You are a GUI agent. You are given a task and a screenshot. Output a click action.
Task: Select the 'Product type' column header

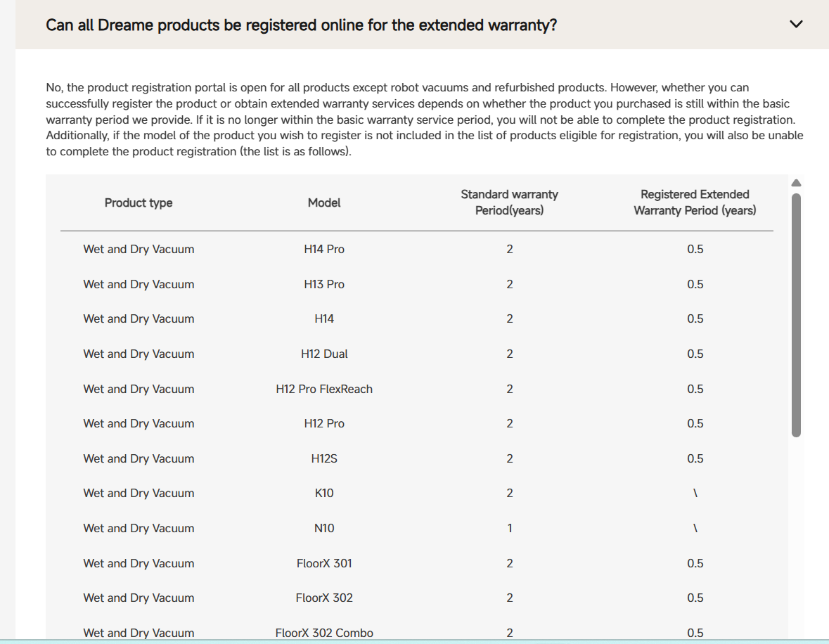[x=139, y=202]
